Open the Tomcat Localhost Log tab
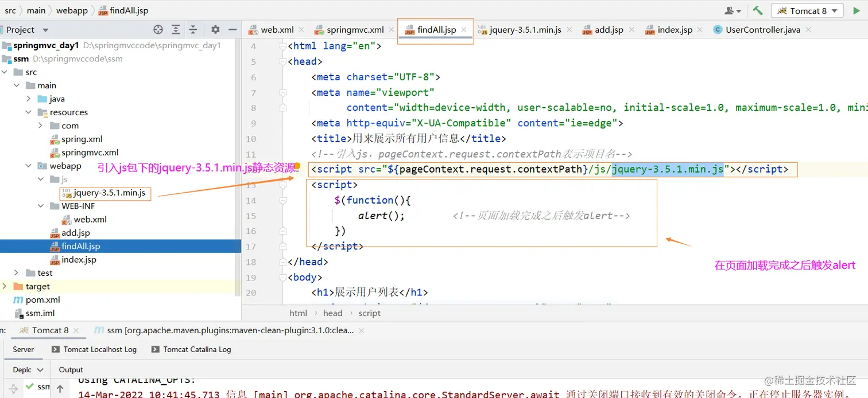The image size is (868, 398). 95,349
